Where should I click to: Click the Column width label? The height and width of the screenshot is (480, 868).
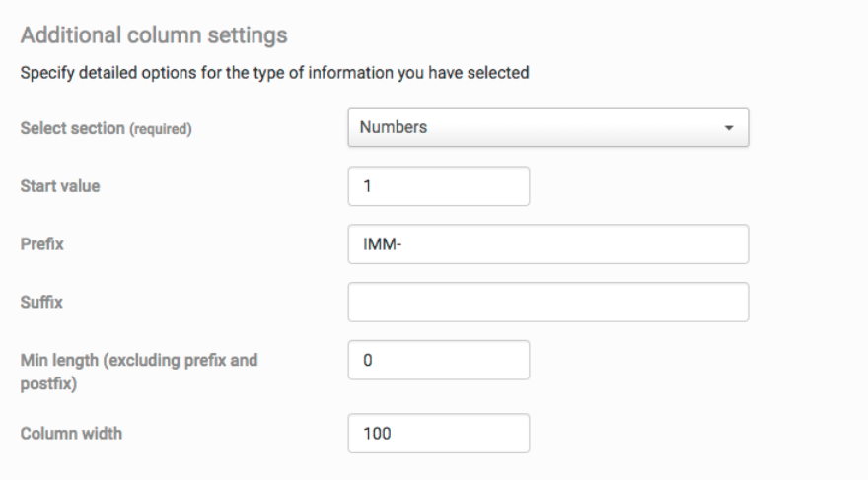pos(71,433)
